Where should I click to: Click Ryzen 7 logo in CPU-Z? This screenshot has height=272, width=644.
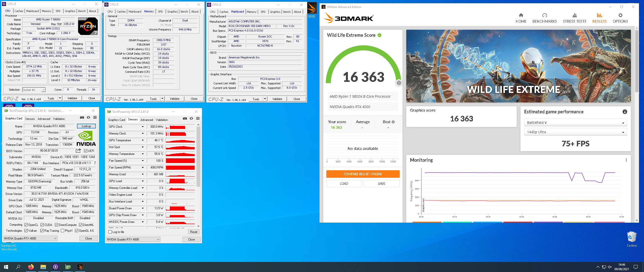[88, 26]
